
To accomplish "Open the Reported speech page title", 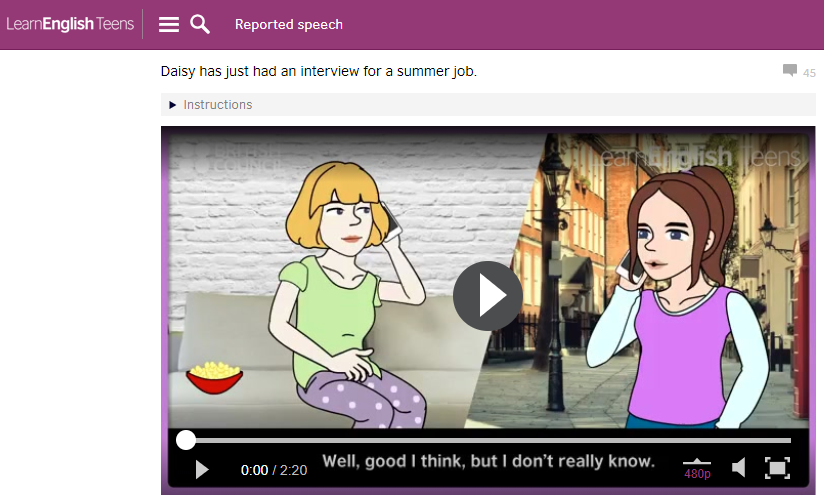I will tap(289, 25).
